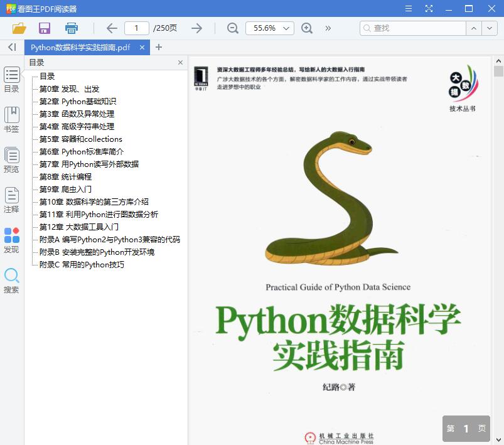Viewport: 504px width, 445px height.
Task: Jump to 第7章 用Python读写外部数据
Action: coord(89,164)
